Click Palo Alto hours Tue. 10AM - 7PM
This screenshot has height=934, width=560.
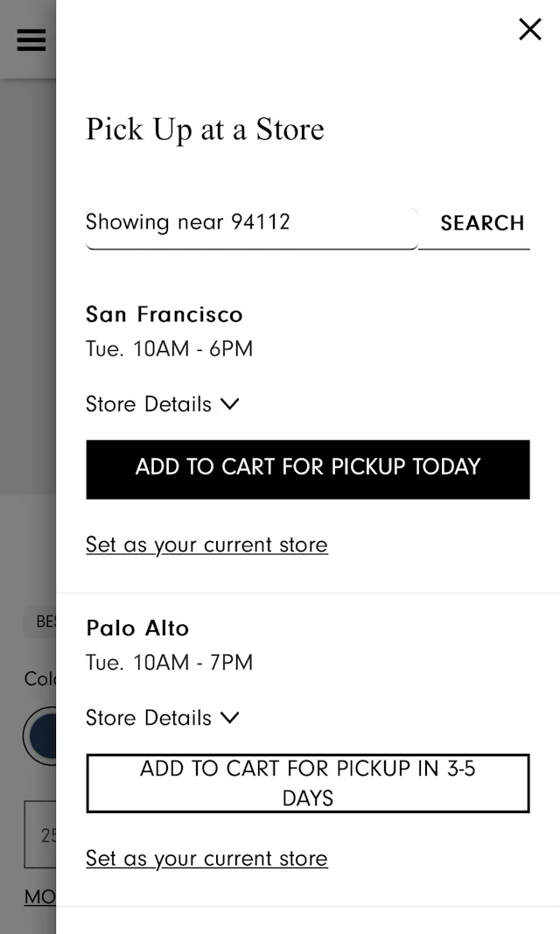(x=169, y=663)
